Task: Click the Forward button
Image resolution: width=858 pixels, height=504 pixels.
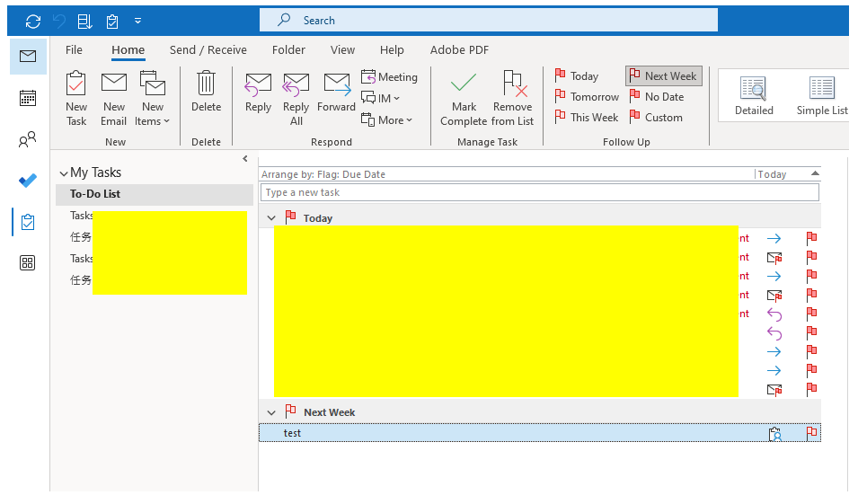Action: coord(336,93)
